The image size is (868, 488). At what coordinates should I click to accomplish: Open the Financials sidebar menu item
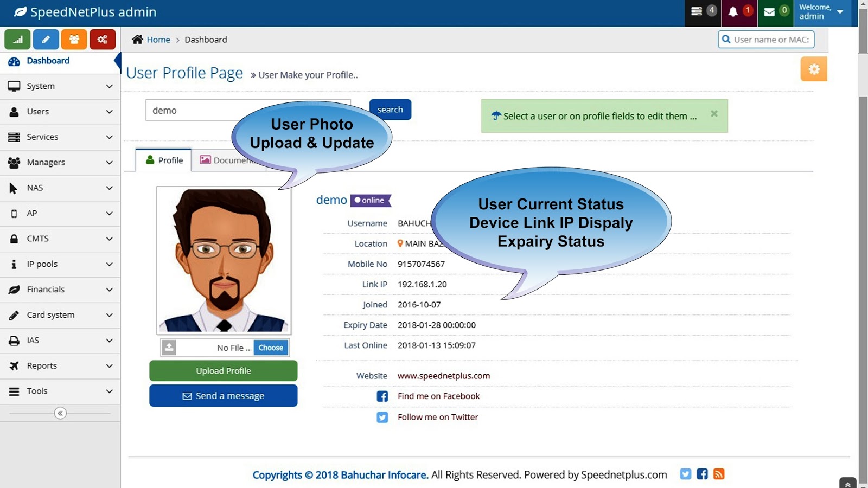coord(60,290)
